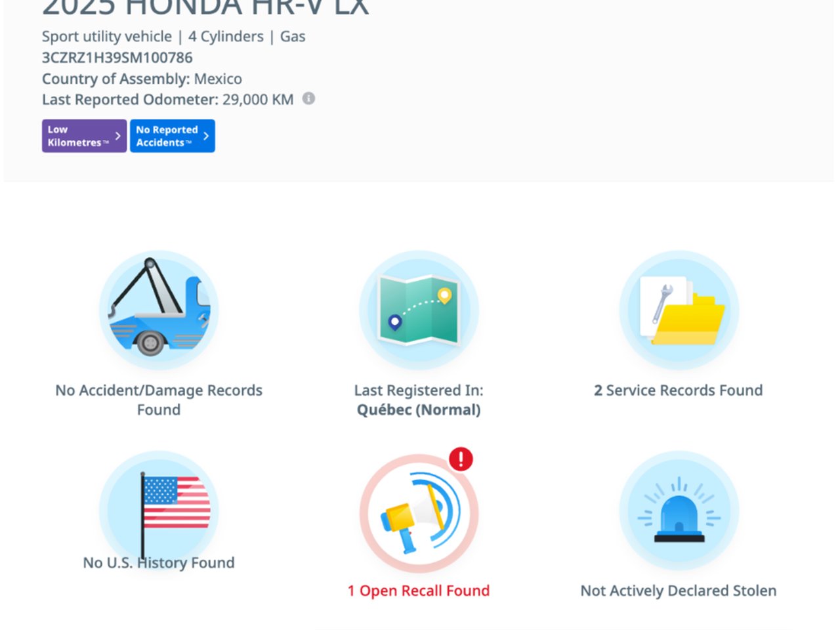Click Country of Assembly: Mexico text

tap(142, 79)
